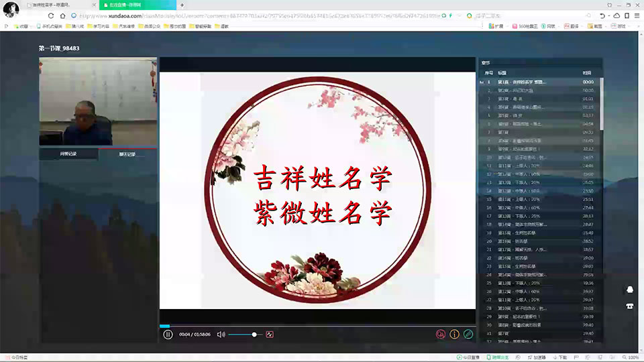Open the 截图 screenshot extension

tap(594, 26)
